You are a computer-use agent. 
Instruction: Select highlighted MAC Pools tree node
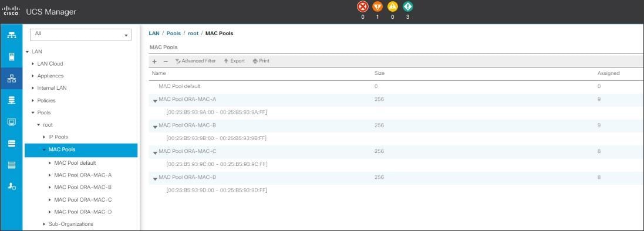(x=81, y=150)
